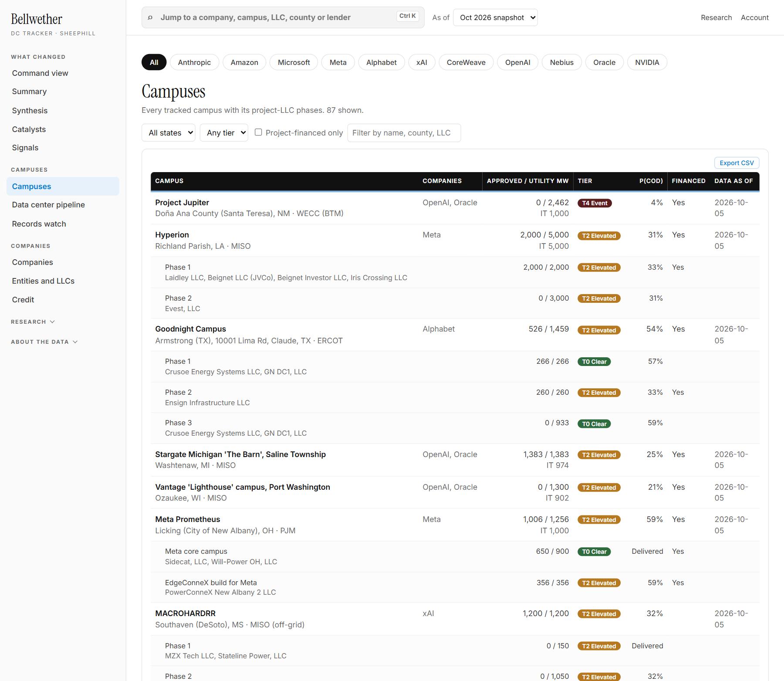Select the Anthropic filter chip

(194, 62)
